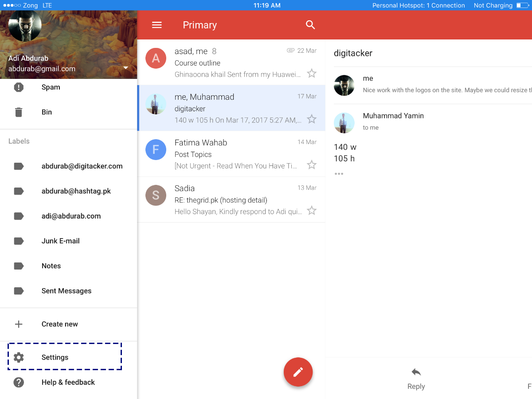Viewport: 532px width, 399px height.
Task: Tap Adi Abdurab profile picture
Action: (x=25, y=26)
